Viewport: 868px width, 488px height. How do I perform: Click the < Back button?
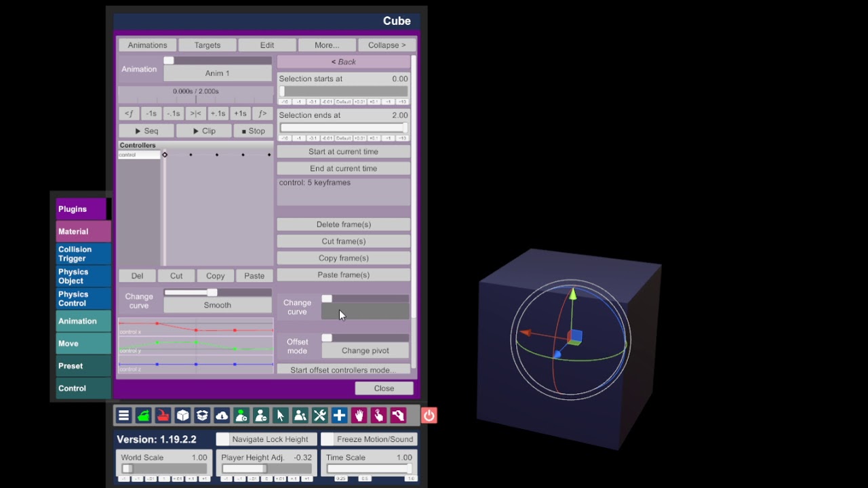point(343,62)
